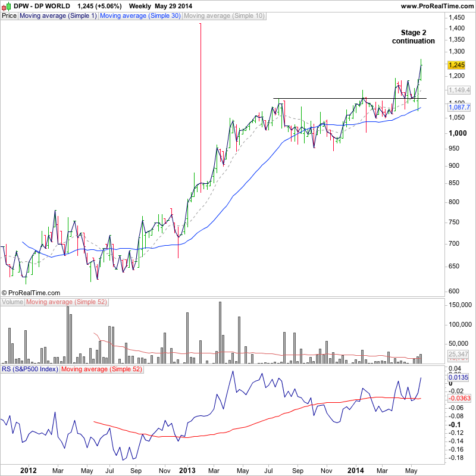Click the yellow 1,245 current price tag
Viewport: 476px width, 476px height.
[x=456, y=65]
